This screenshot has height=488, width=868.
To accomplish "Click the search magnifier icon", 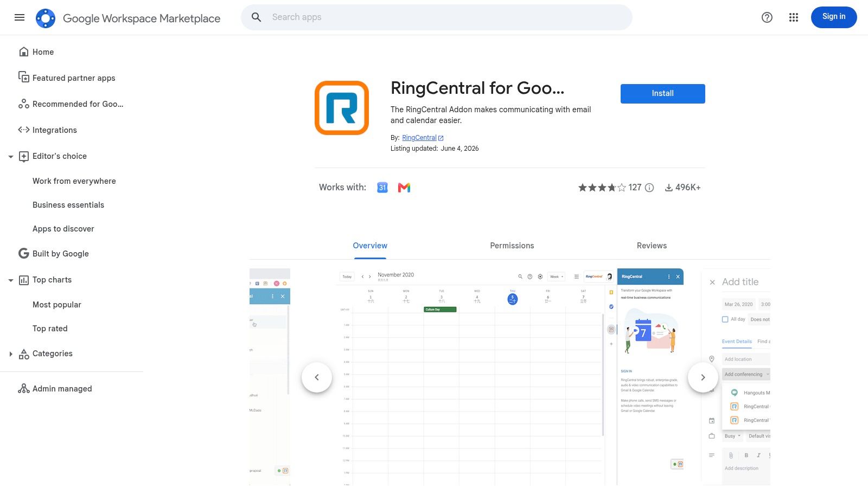I will click(x=257, y=17).
